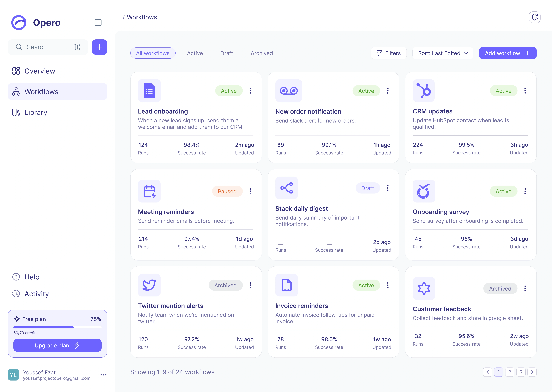
Task: Click the credits usage progress bar
Action: [58, 327]
